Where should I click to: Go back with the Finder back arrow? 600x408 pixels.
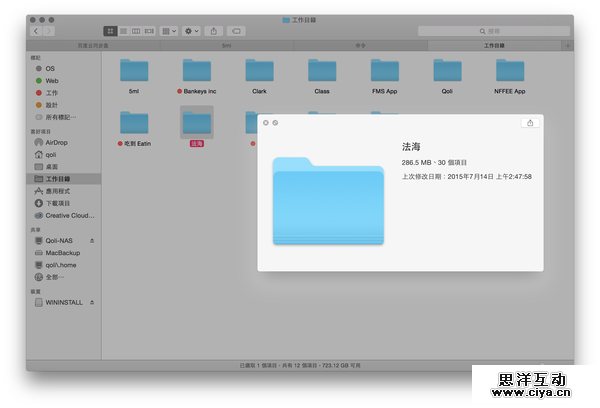click(x=36, y=31)
